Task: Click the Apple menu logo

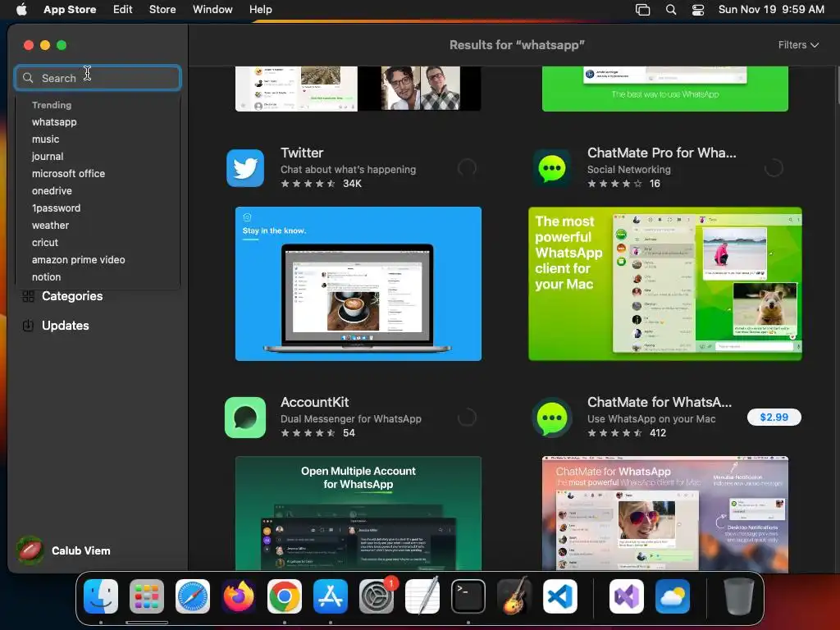Action: [x=21, y=9]
